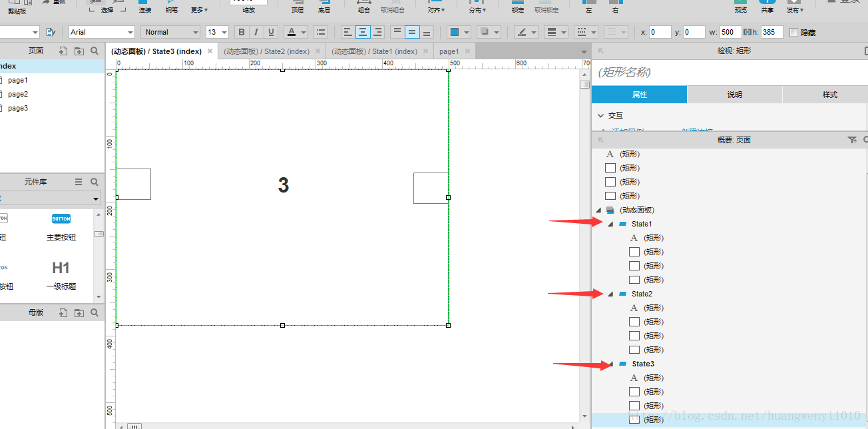Search masters in 母版 panel
Image resolution: width=868 pixels, height=429 pixels.
coord(95,312)
